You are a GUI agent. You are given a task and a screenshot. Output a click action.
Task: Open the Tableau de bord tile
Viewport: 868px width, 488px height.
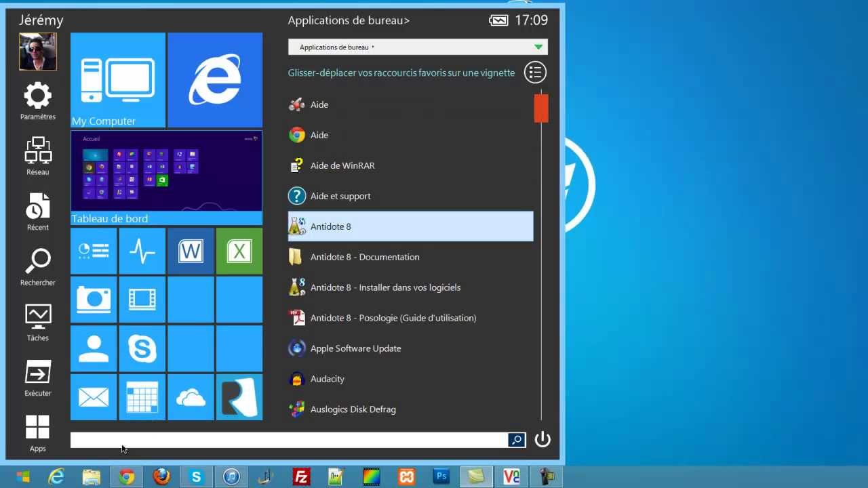click(x=166, y=178)
